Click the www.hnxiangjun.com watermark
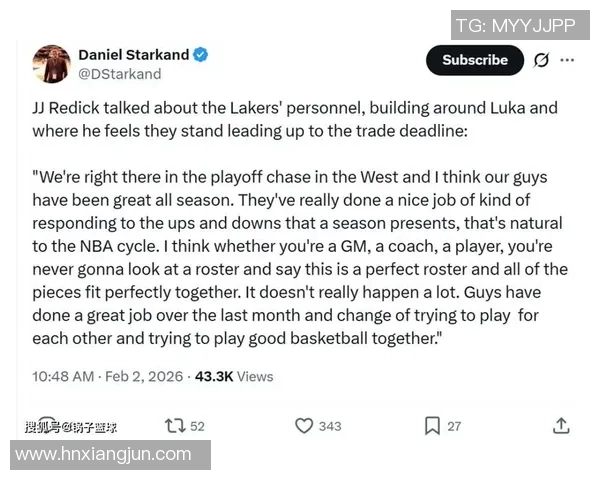This screenshot has height=480, width=600. (103, 454)
